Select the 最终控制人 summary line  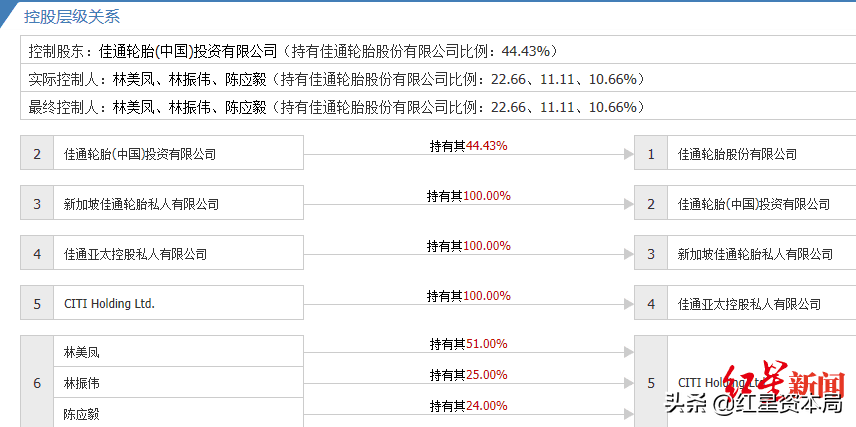336,107
